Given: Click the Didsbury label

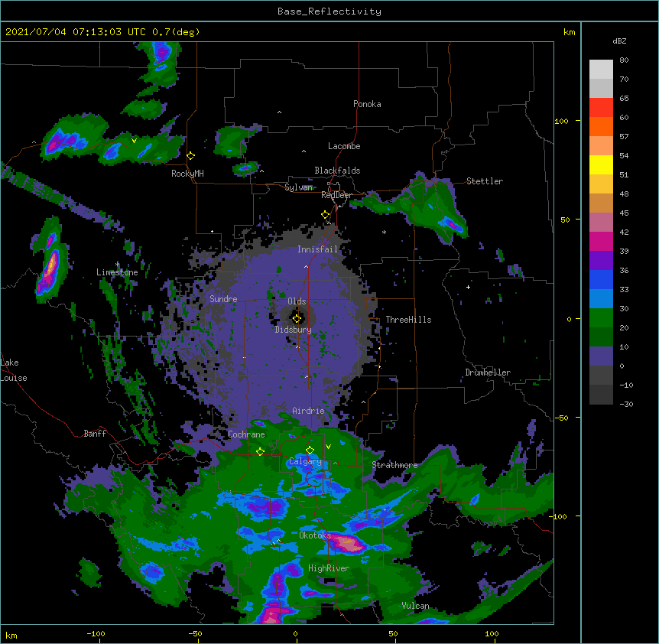Looking at the screenshot, I should point(294,330).
